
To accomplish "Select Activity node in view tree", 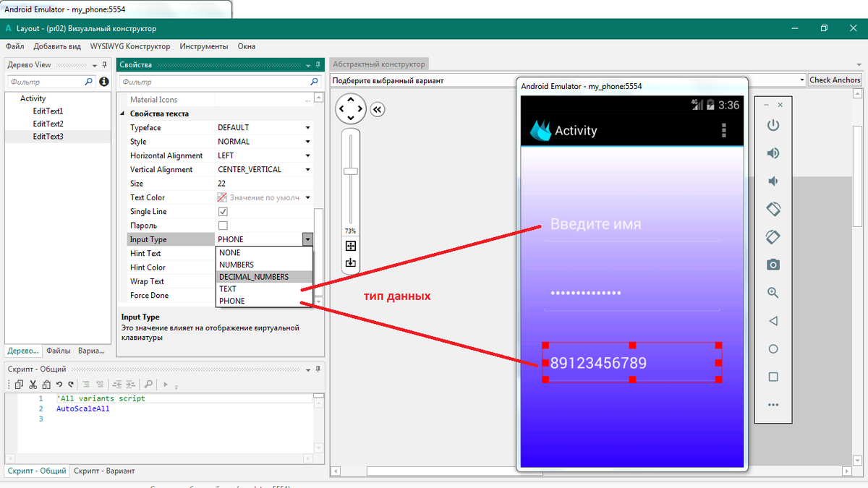I will click(33, 99).
